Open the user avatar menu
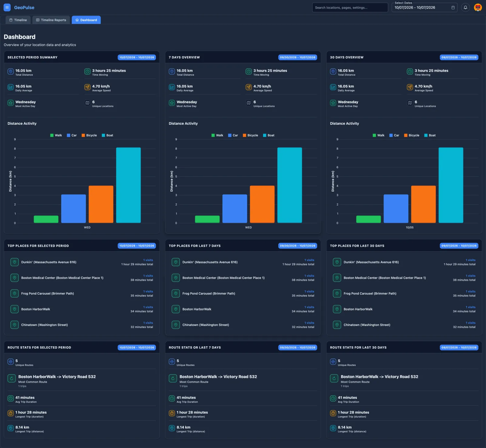The width and height of the screenshot is (486, 448). 478,8
